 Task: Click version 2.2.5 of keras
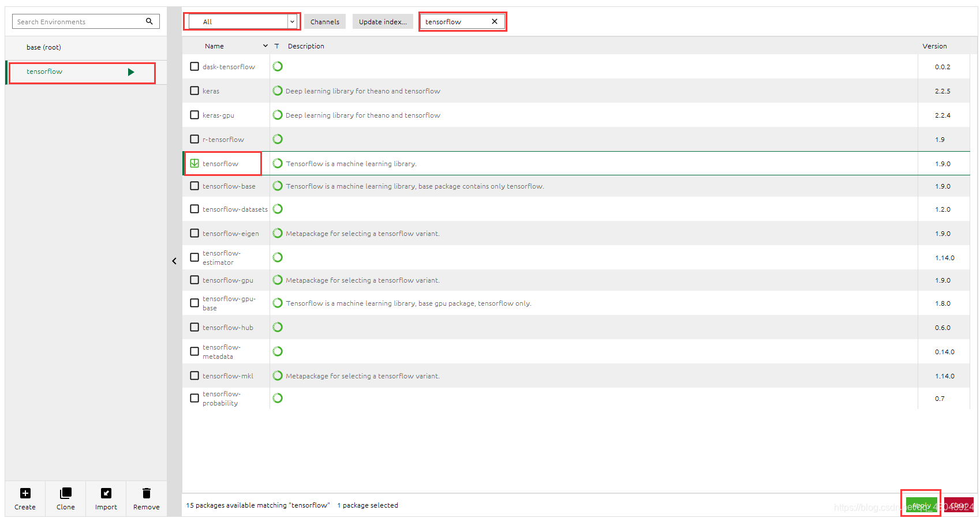(942, 91)
